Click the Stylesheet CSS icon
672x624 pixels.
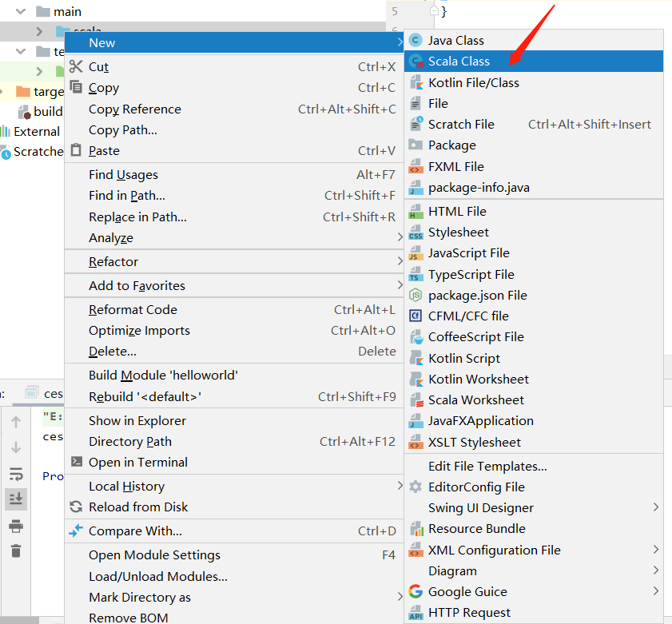click(416, 233)
